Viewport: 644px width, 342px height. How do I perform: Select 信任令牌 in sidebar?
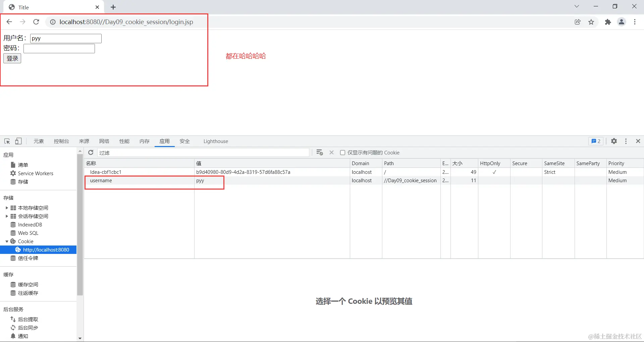pos(28,258)
